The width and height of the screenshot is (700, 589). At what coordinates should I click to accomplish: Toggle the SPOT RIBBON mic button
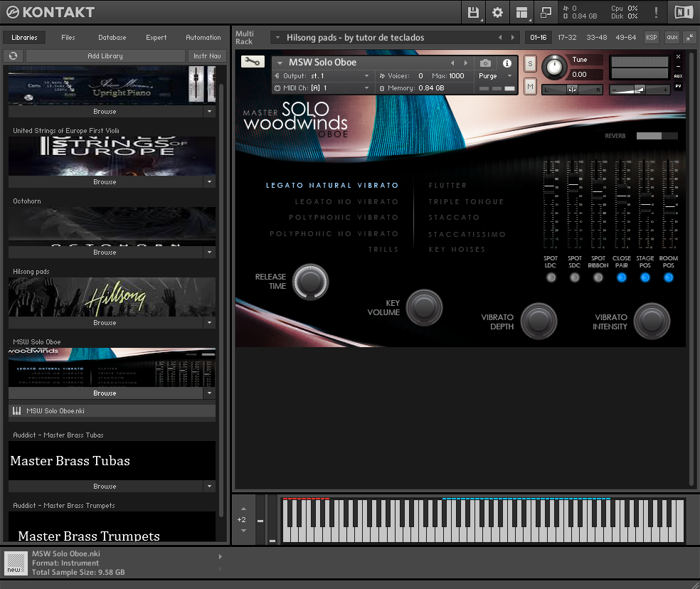598,277
